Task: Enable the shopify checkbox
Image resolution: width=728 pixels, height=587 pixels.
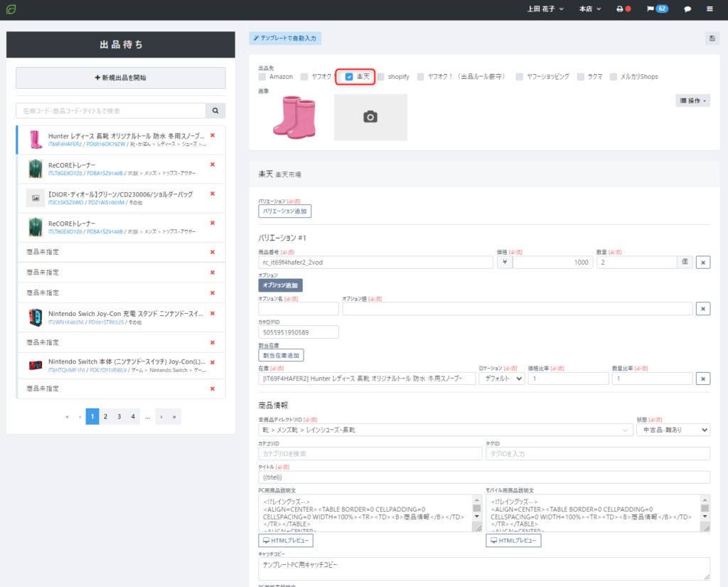Action: 381,77
